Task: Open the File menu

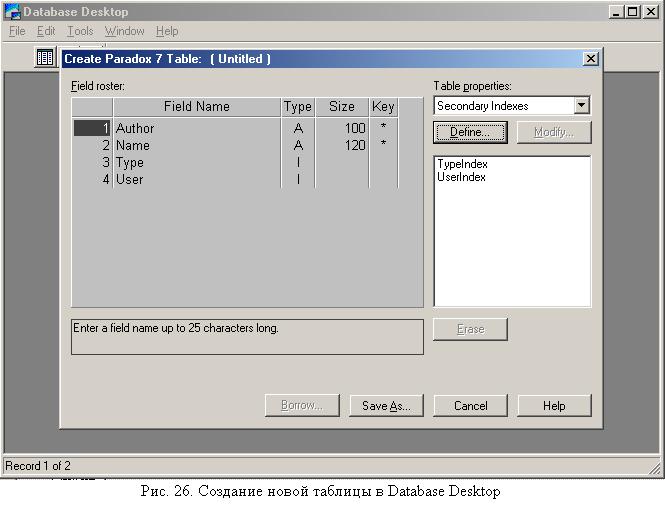Action: coord(17,31)
